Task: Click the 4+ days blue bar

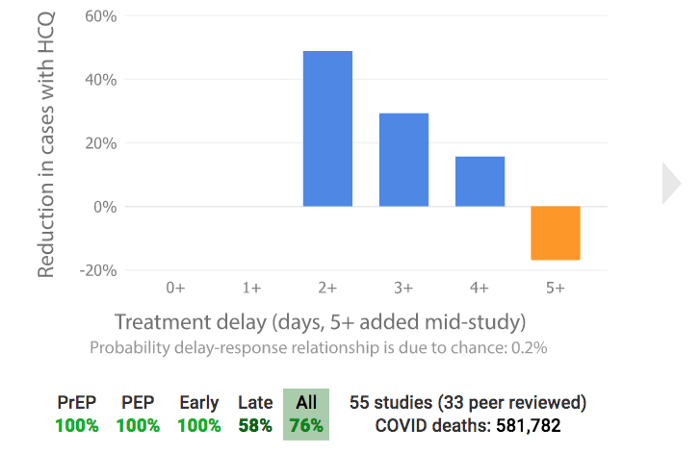Action: click(x=480, y=181)
